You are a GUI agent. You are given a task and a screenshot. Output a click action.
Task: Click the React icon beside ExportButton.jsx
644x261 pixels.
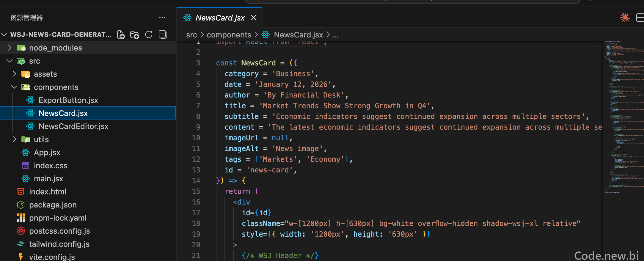[30, 100]
